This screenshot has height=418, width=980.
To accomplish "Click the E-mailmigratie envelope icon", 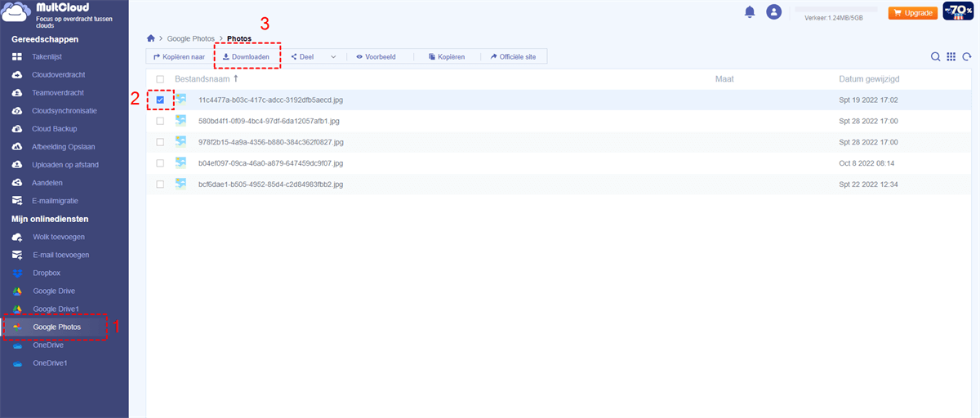I will [x=16, y=201].
